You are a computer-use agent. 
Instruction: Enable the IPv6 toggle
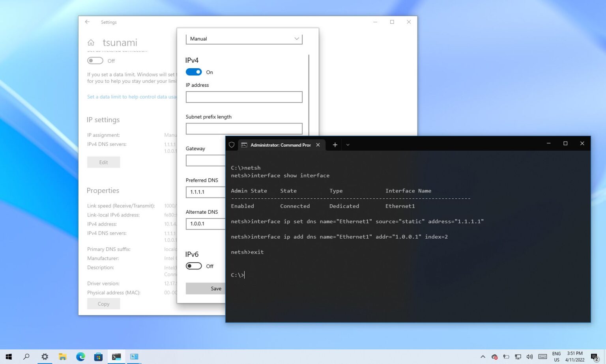[x=194, y=266]
